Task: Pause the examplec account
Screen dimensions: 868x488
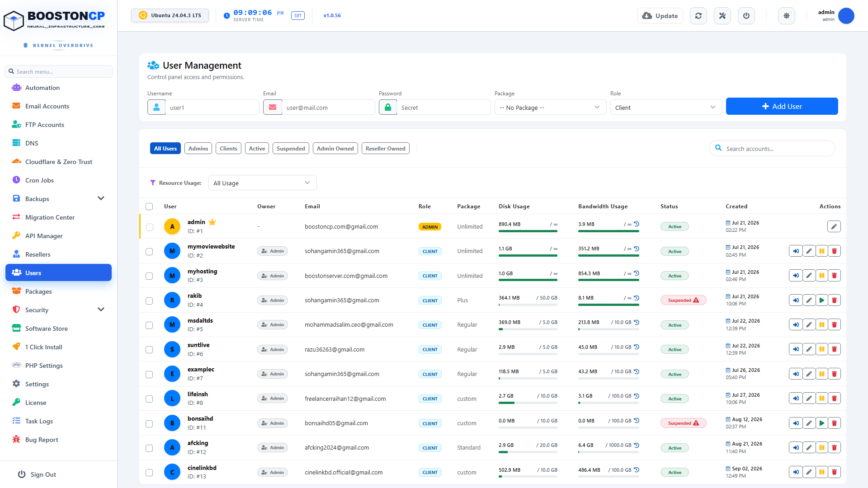Action: [822, 374]
